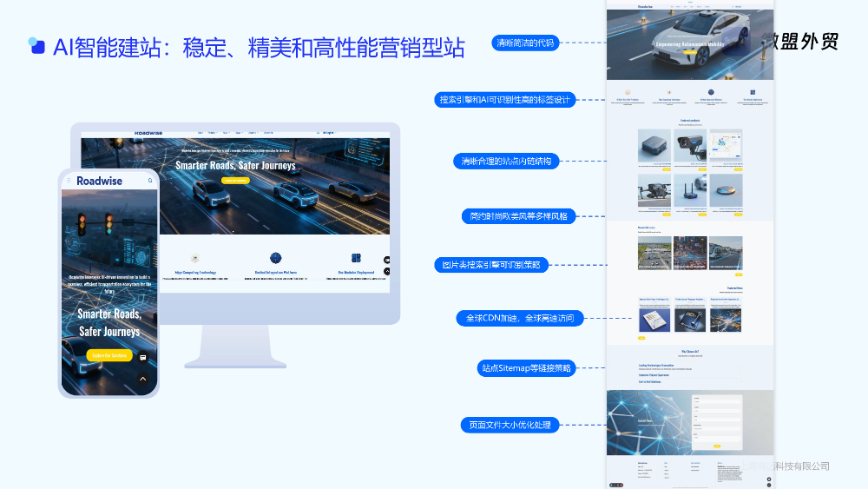The image size is (868, 489).
Task: Tap the scroll-to-top arrow on phone mockup
Action: [x=143, y=379]
